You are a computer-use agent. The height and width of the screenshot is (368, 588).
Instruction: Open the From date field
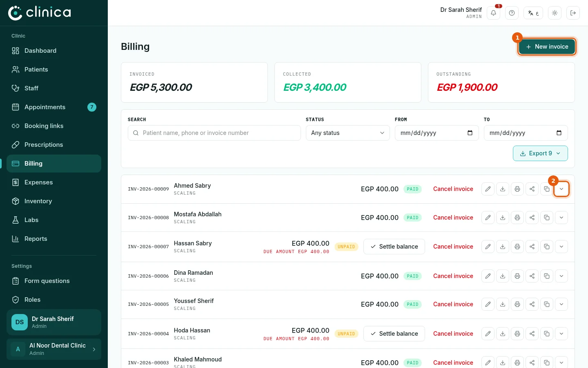click(437, 133)
